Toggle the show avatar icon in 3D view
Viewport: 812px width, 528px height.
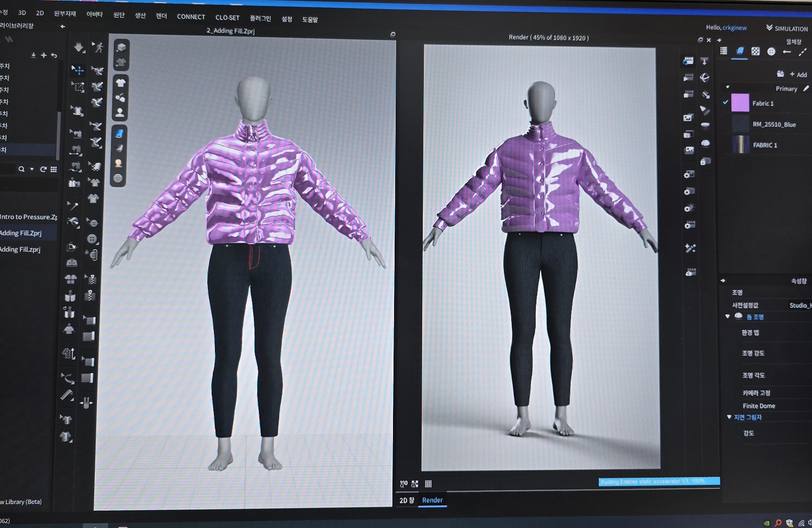[120, 112]
